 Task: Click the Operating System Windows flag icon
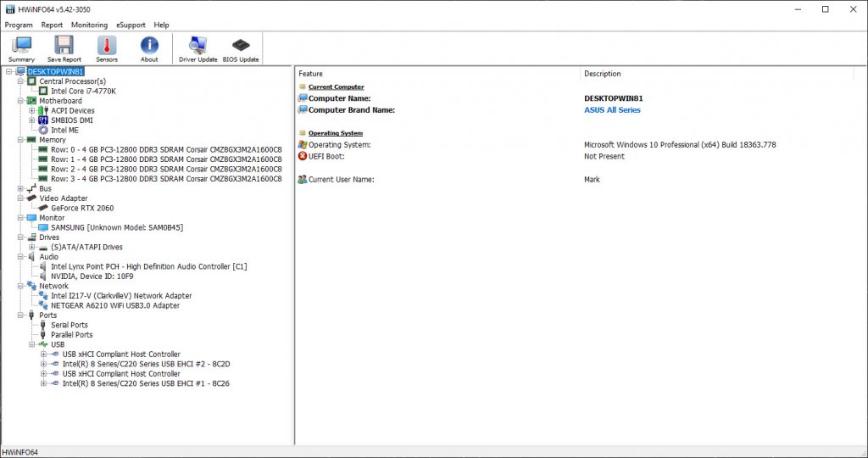[x=303, y=144]
